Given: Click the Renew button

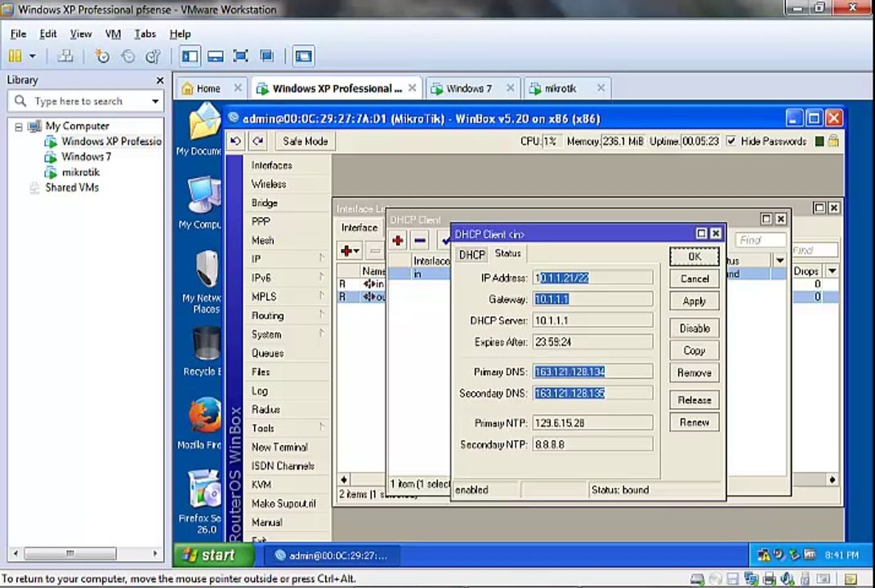Looking at the screenshot, I should (x=694, y=422).
